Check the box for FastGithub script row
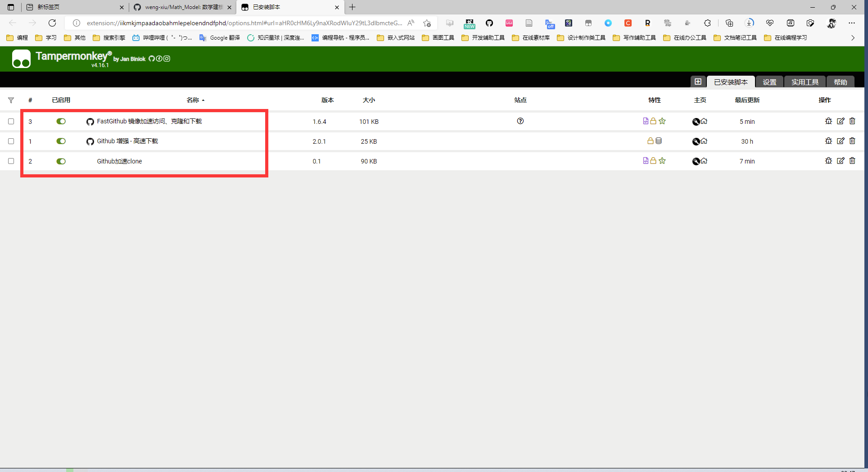Viewport: 868px width, 472px height. click(x=11, y=121)
